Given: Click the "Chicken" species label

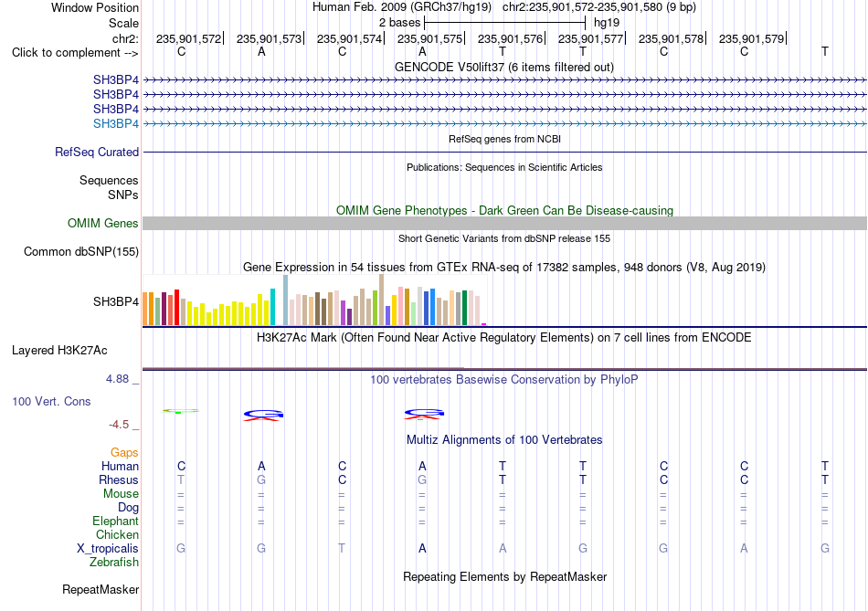Looking at the screenshot, I should (117, 534).
